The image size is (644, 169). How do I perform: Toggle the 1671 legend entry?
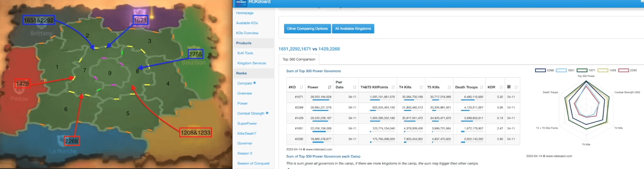582,70
